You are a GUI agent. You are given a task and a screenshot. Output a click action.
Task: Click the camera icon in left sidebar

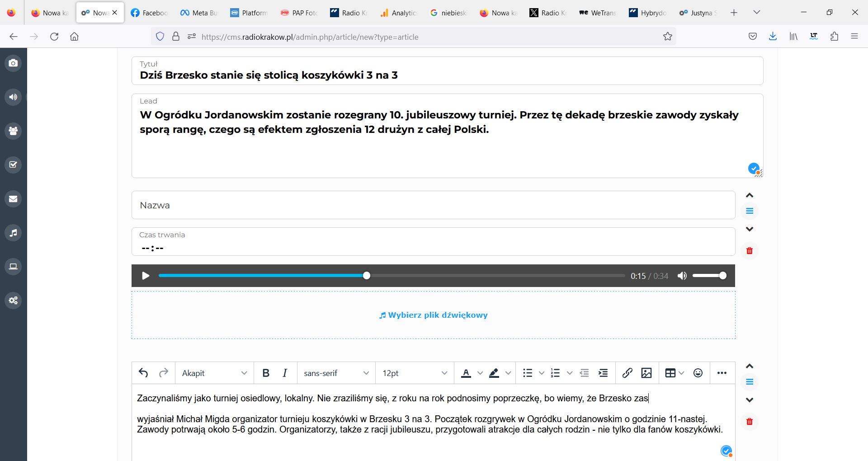pyautogui.click(x=13, y=63)
